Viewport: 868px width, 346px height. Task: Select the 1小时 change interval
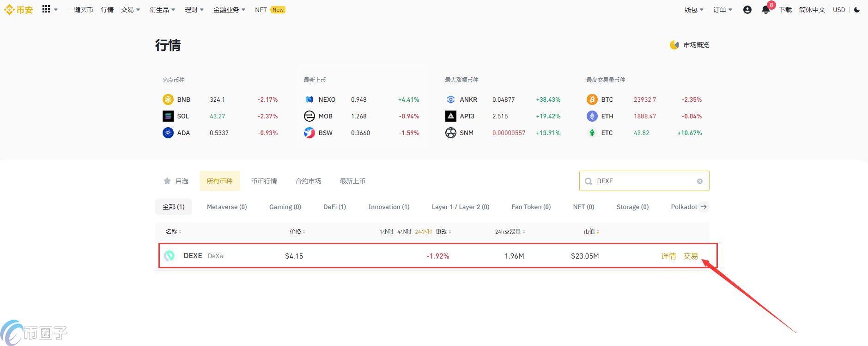386,232
